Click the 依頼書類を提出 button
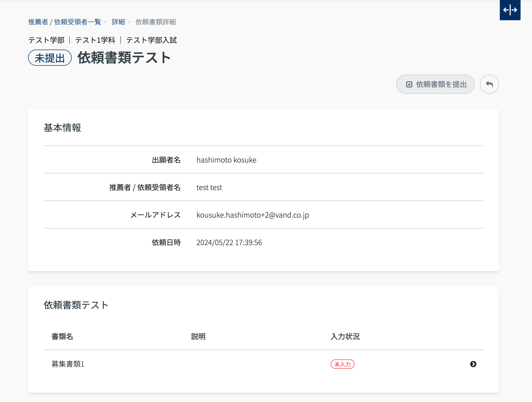532x402 pixels. (x=435, y=84)
